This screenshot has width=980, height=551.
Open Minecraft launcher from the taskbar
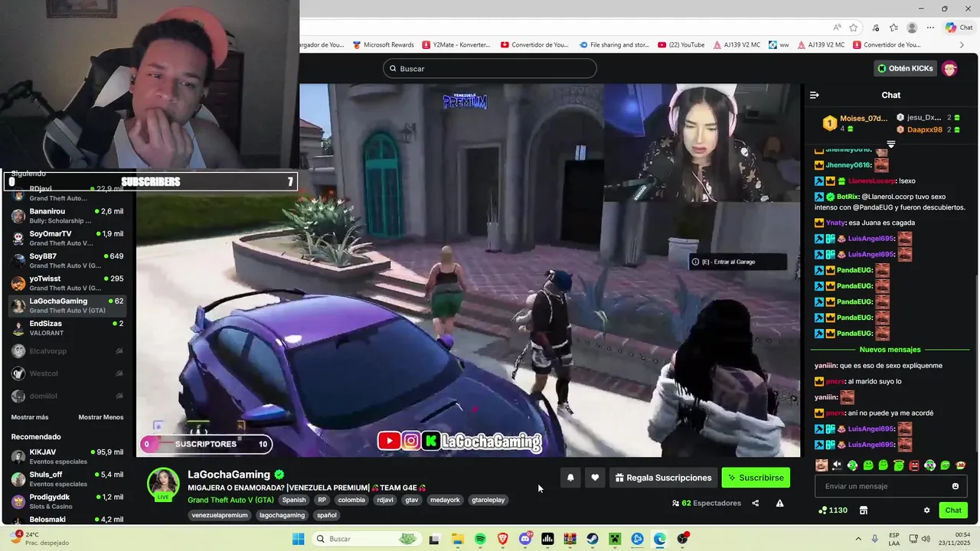[x=615, y=539]
